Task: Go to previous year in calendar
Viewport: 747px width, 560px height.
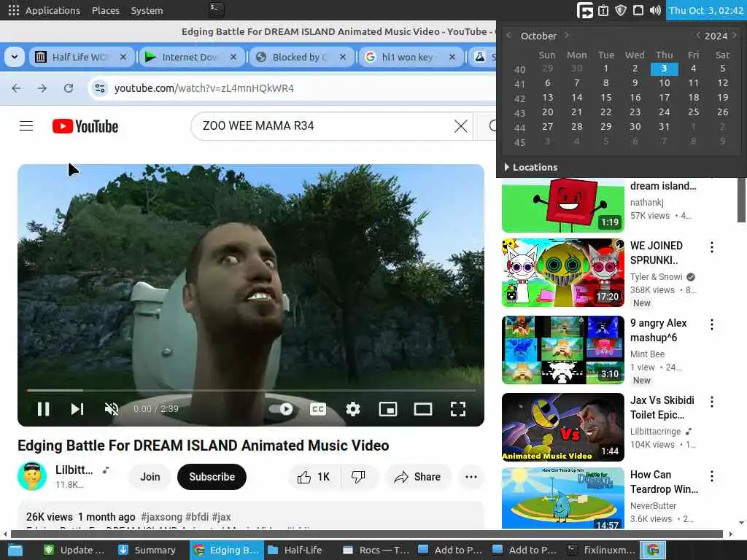Action: (x=698, y=35)
